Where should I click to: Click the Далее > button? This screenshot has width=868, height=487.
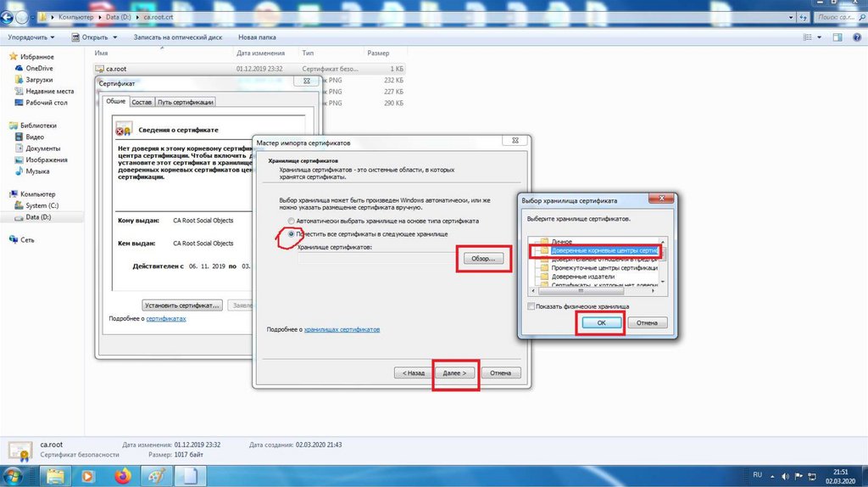[456, 372]
